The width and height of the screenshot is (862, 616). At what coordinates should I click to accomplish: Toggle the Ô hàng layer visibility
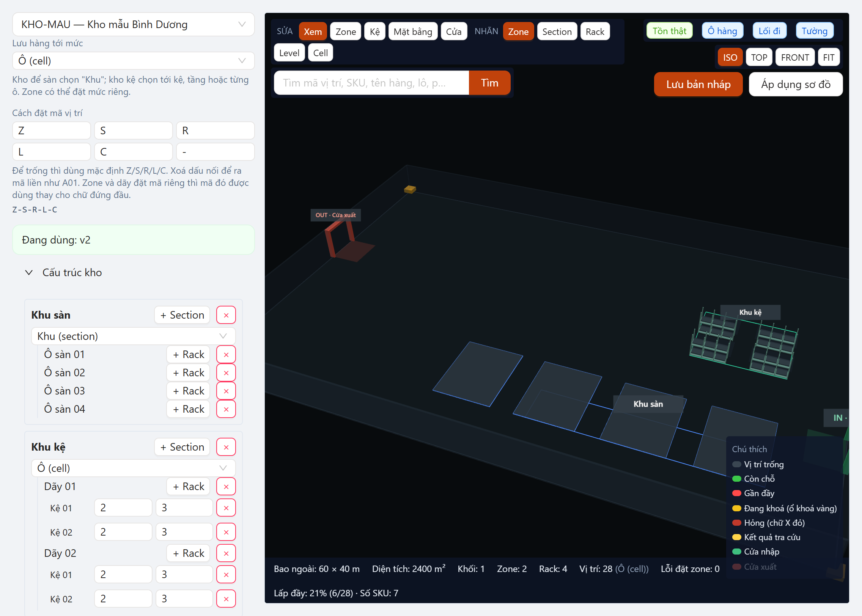tap(722, 31)
